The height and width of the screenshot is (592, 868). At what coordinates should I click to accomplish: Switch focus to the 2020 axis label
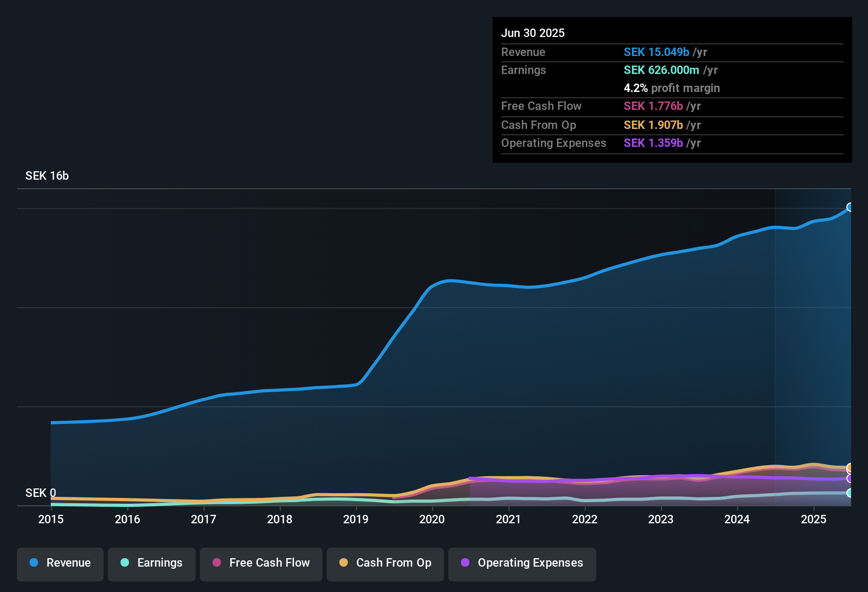[432, 520]
